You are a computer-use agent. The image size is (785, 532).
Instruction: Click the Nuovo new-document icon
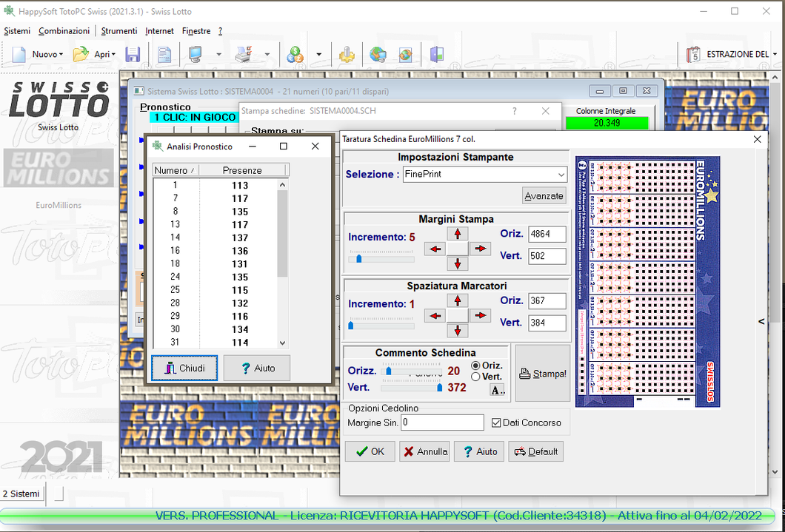(x=19, y=54)
